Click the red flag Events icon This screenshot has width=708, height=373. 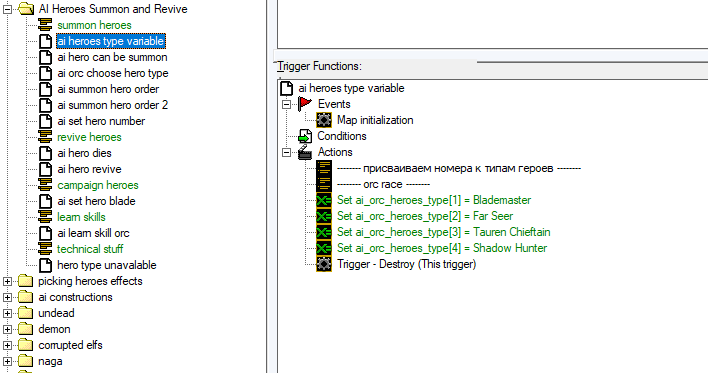click(305, 104)
